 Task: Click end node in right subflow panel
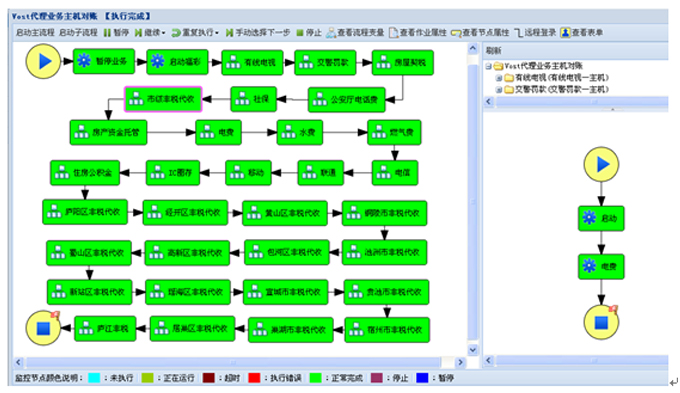pos(601,322)
